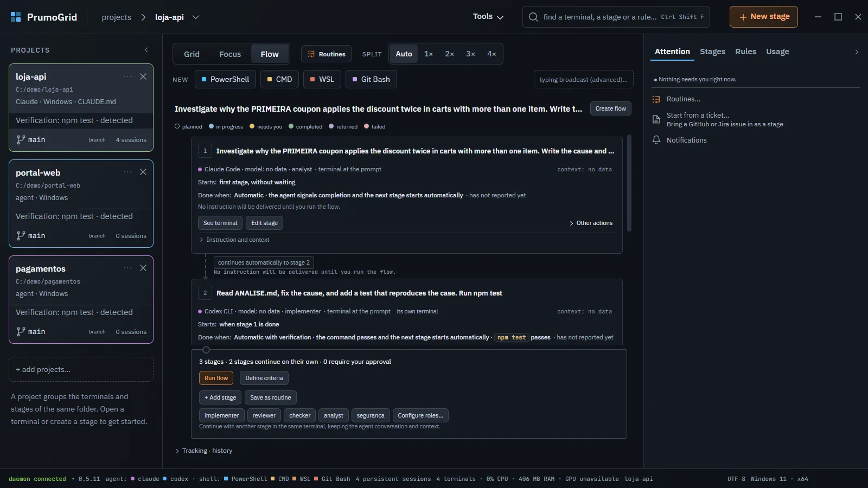868x488 pixels.
Task: Expand Tracking · history section
Action: (204, 451)
